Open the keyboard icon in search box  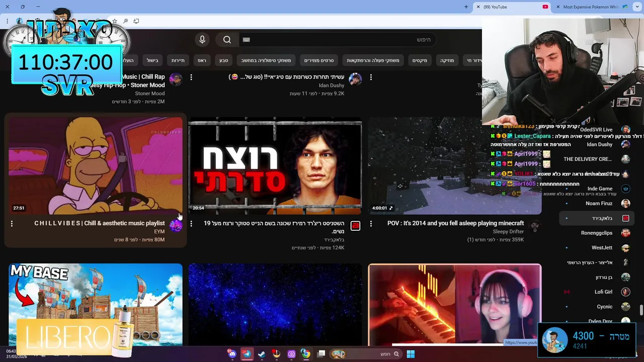tap(246, 40)
